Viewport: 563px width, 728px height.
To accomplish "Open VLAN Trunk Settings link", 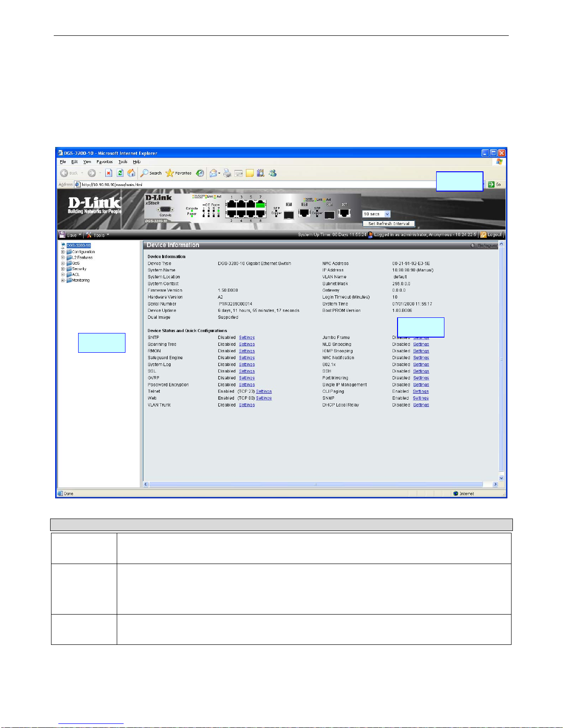I will click(247, 405).
